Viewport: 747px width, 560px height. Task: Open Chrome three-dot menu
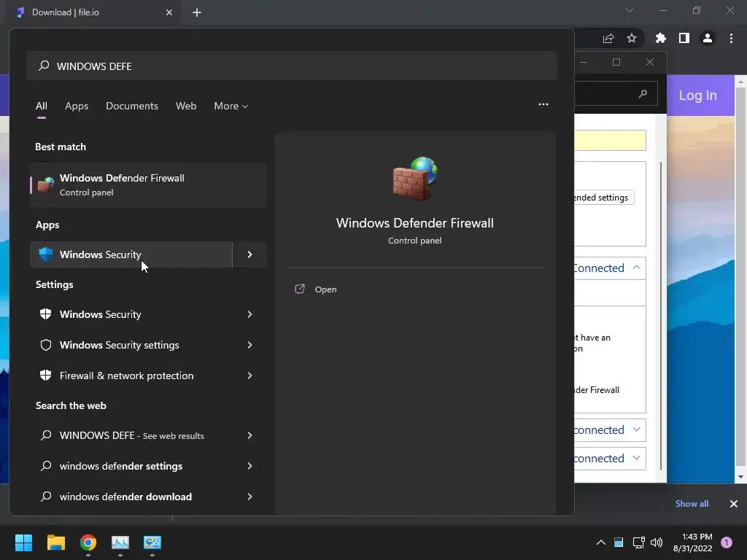[731, 38]
